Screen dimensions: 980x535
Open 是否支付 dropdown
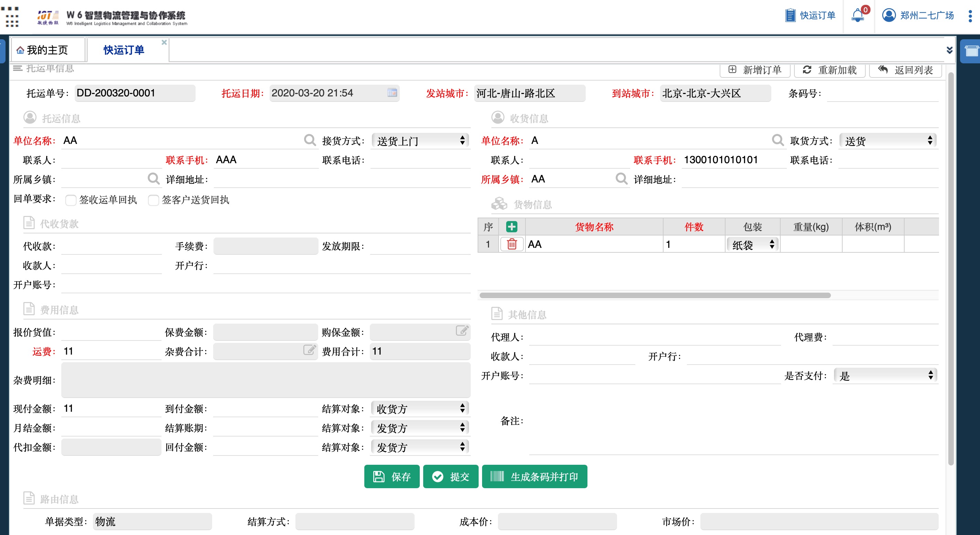(885, 376)
